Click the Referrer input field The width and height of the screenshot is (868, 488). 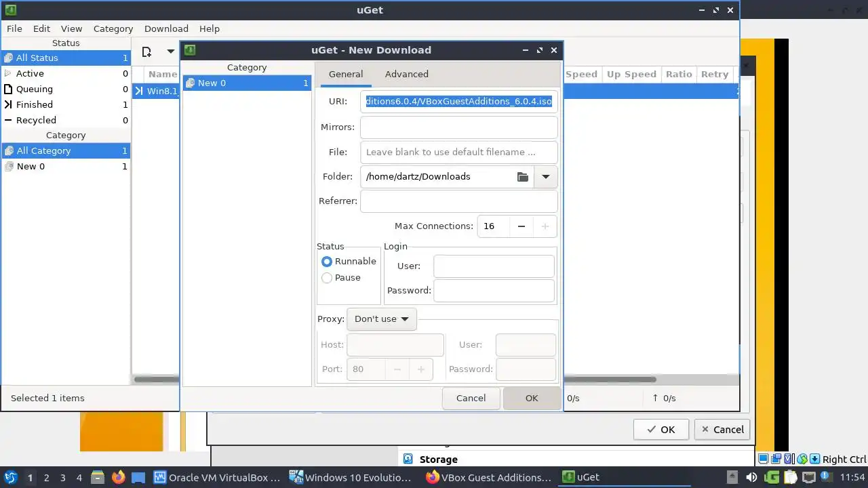pos(459,201)
